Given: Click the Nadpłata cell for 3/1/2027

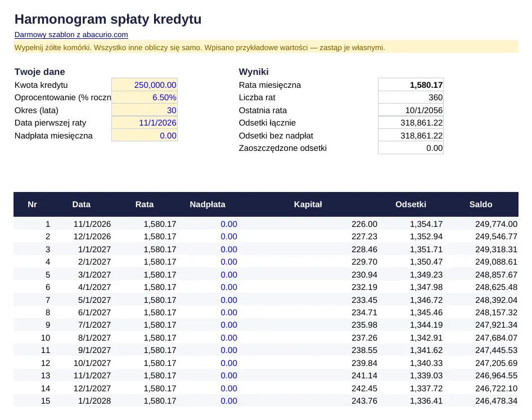Looking at the screenshot, I should click(229, 275).
